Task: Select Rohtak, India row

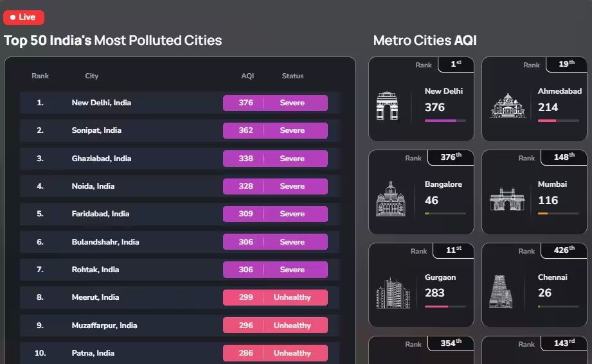Action: click(180, 270)
